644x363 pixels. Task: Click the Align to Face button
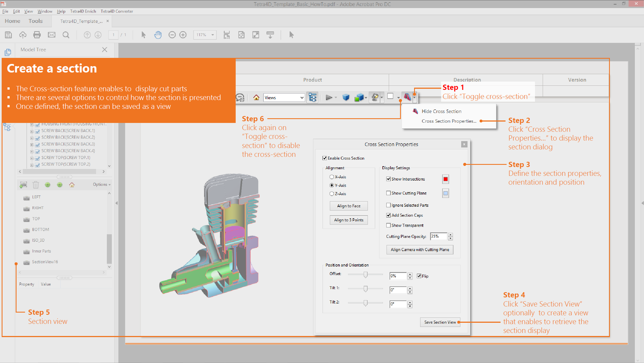(349, 206)
